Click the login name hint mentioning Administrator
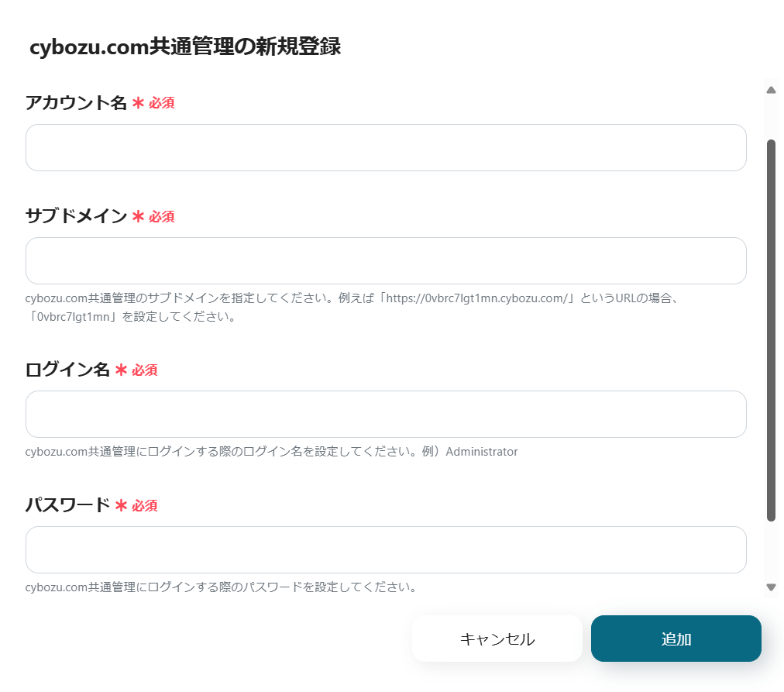784x692 pixels. pos(271,452)
